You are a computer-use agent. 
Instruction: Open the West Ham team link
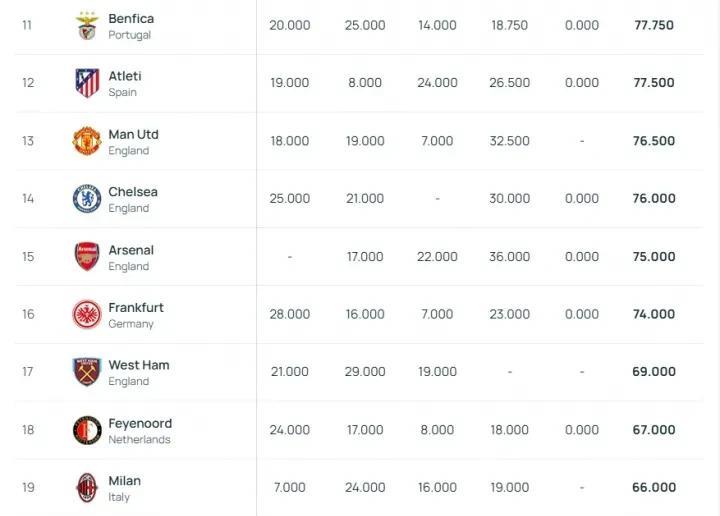[139, 365]
